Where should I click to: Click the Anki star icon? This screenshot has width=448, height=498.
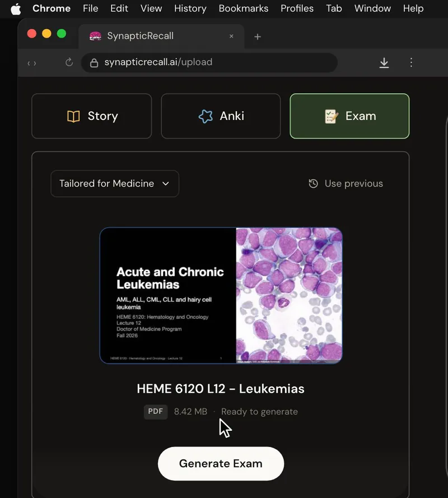[206, 117]
